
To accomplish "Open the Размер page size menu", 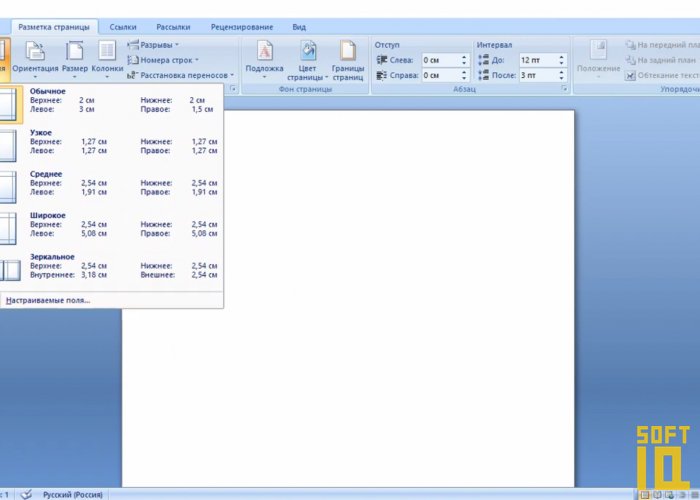I will click(x=75, y=60).
